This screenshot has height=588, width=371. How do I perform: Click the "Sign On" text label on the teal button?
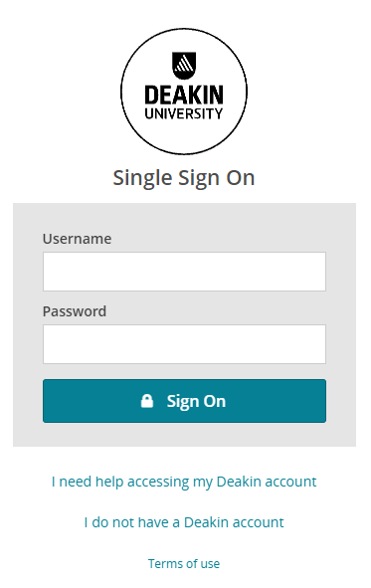click(x=196, y=401)
